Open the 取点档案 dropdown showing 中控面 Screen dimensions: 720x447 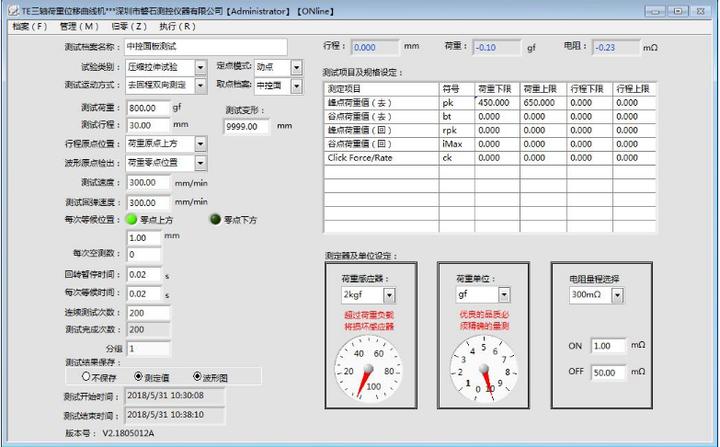(297, 86)
